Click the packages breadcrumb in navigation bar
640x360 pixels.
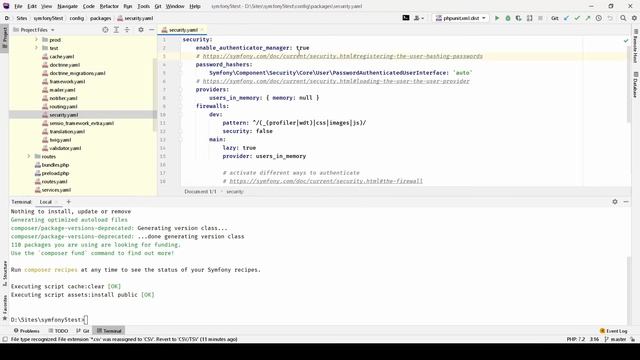pyautogui.click(x=100, y=18)
